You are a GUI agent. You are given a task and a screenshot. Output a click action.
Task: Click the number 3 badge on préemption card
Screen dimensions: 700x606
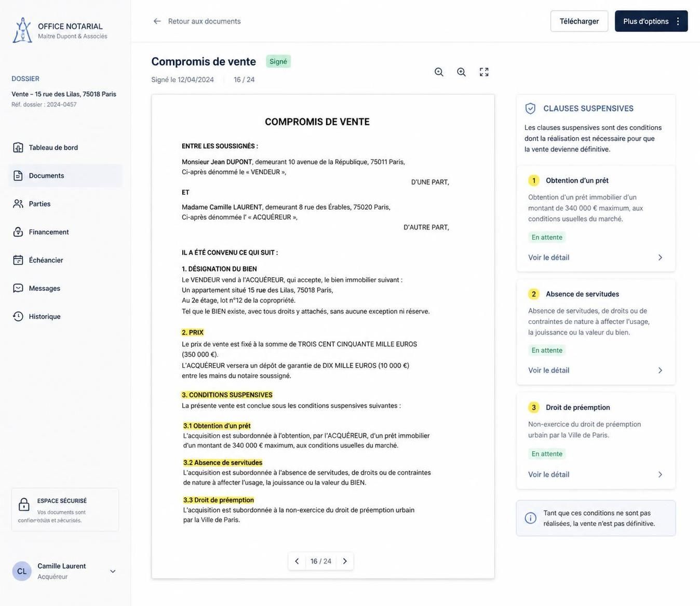tap(534, 407)
